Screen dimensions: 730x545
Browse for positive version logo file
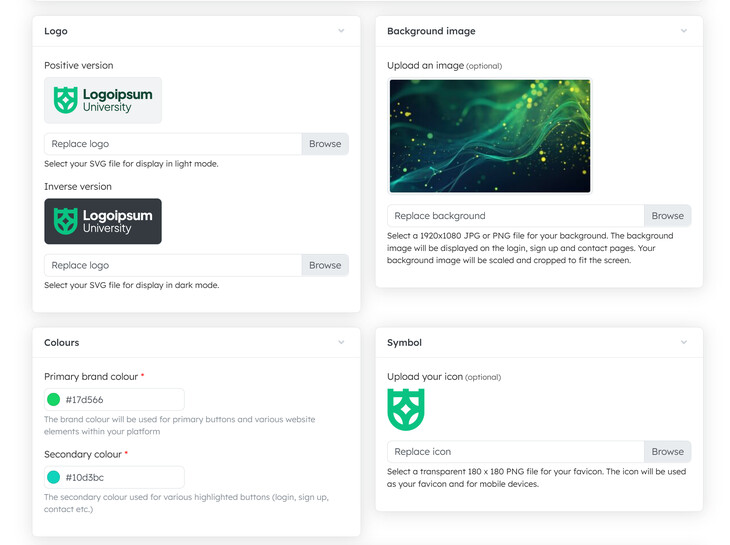click(325, 144)
